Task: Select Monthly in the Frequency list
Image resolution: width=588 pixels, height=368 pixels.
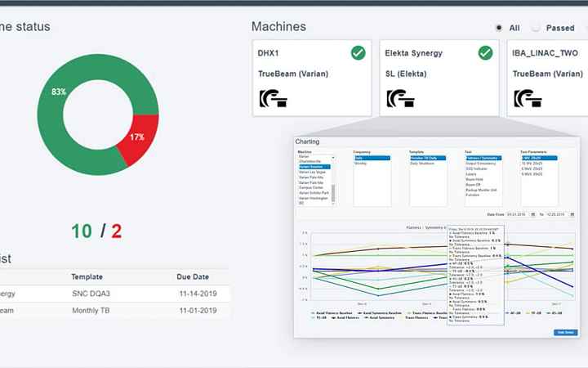Action: point(361,164)
